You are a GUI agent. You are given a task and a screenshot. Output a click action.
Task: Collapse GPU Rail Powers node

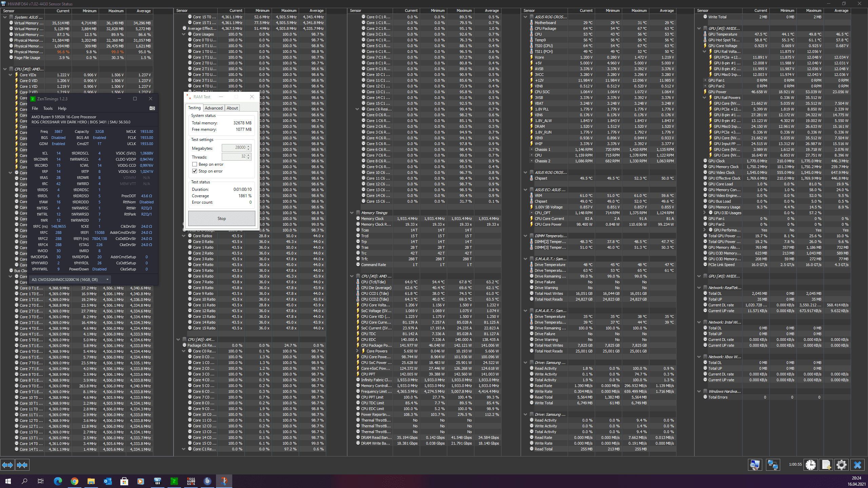coord(705,98)
